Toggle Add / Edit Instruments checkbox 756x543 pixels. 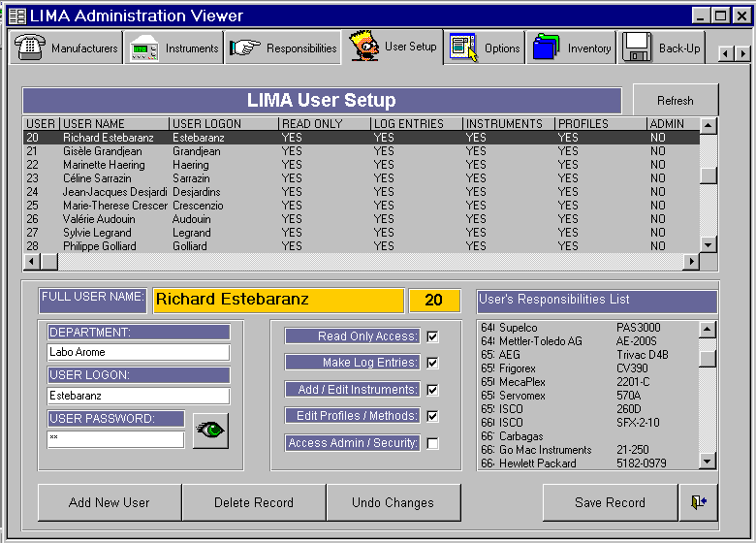click(432, 390)
